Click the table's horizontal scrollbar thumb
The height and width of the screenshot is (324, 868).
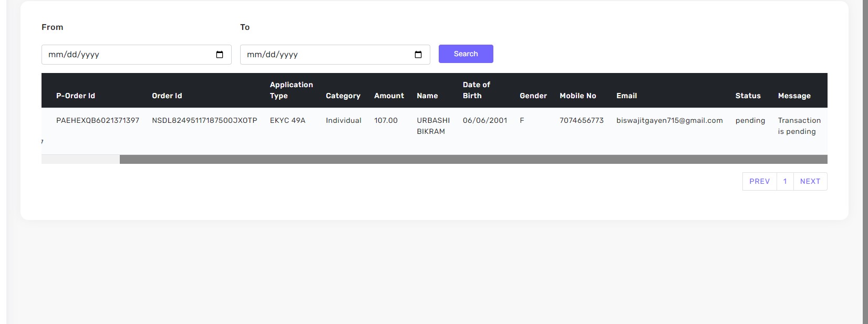(x=473, y=159)
